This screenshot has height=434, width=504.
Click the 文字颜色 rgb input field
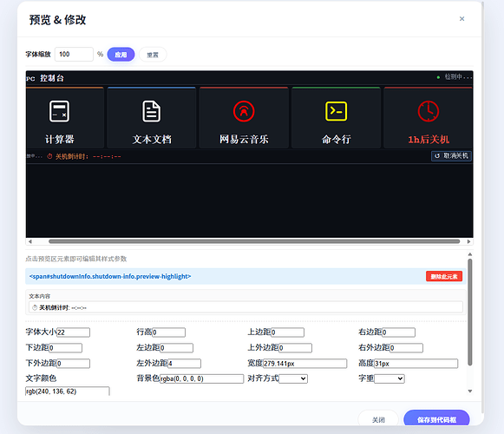68,391
